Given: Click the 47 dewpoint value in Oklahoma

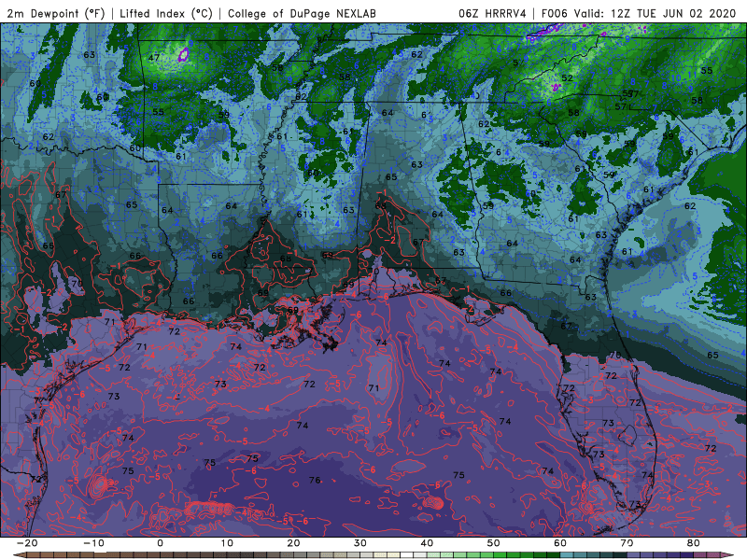Looking at the screenshot, I should point(153,58).
